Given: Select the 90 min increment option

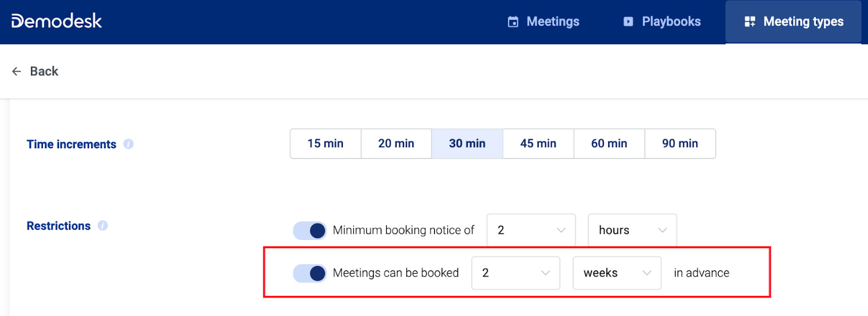Looking at the screenshot, I should pyautogui.click(x=680, y=143).
